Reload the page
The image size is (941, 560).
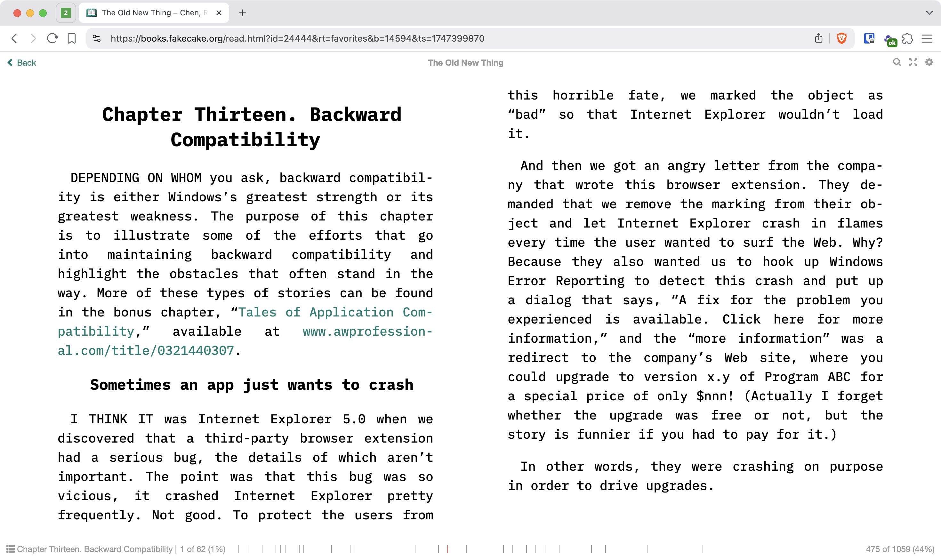52,38
